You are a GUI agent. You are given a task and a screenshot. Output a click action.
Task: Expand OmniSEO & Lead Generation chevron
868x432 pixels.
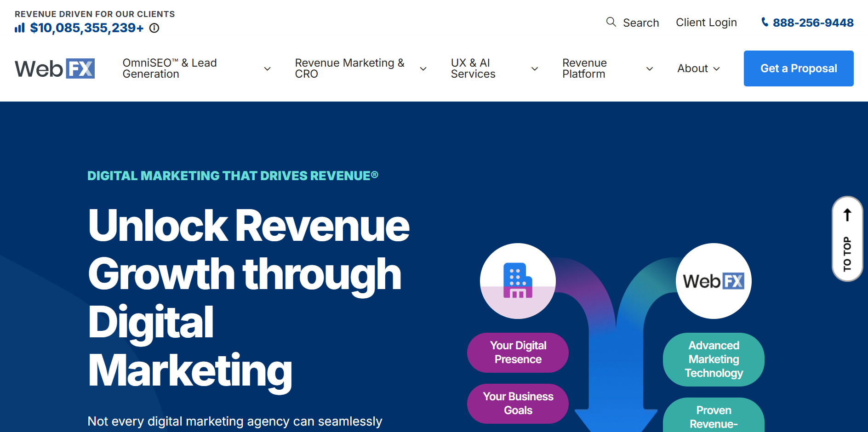(x=267, y=69)
